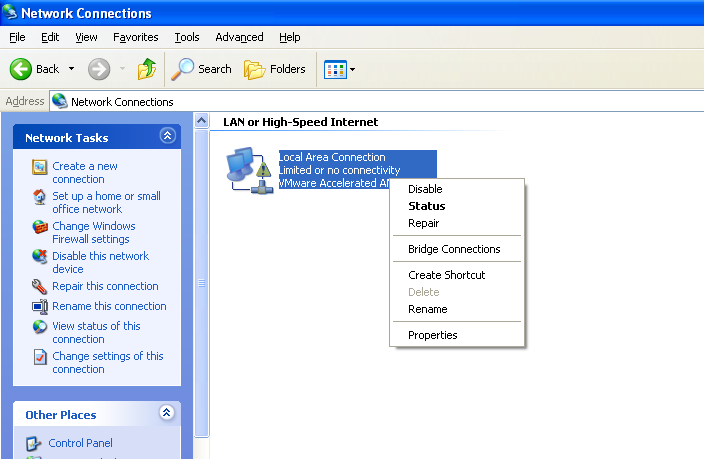
Task: Click the Create a new connection link
Action: (x=85, y=172)
